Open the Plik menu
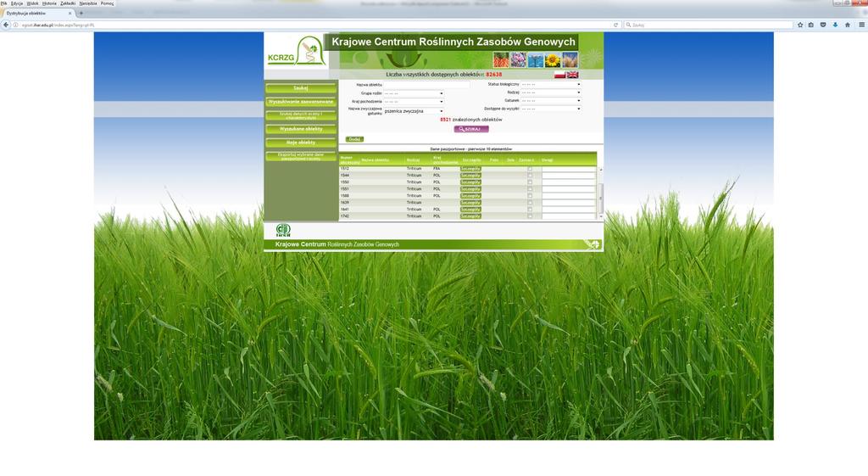This screenshot has width=868, height=476. click(4, 3)
